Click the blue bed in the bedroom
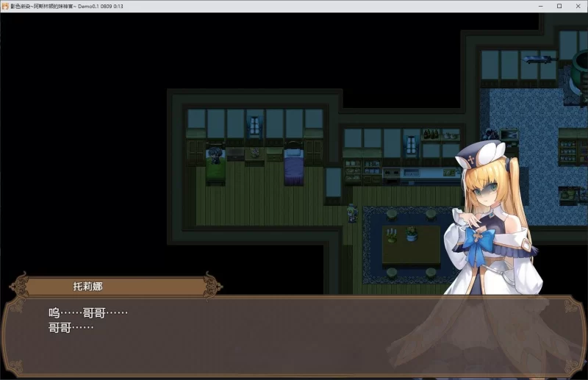 [293, 165]
